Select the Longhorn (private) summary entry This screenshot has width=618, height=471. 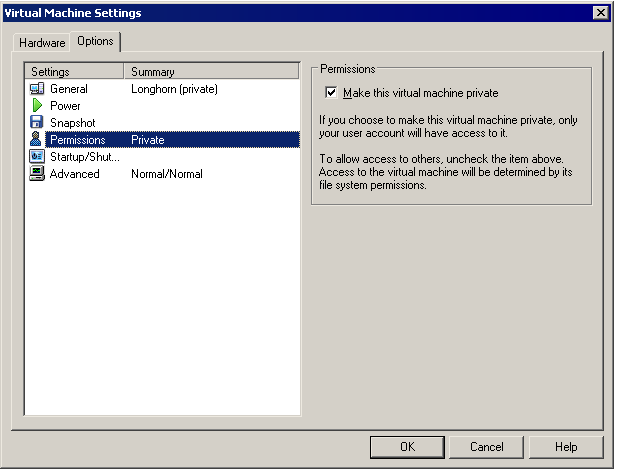[174, 89]
